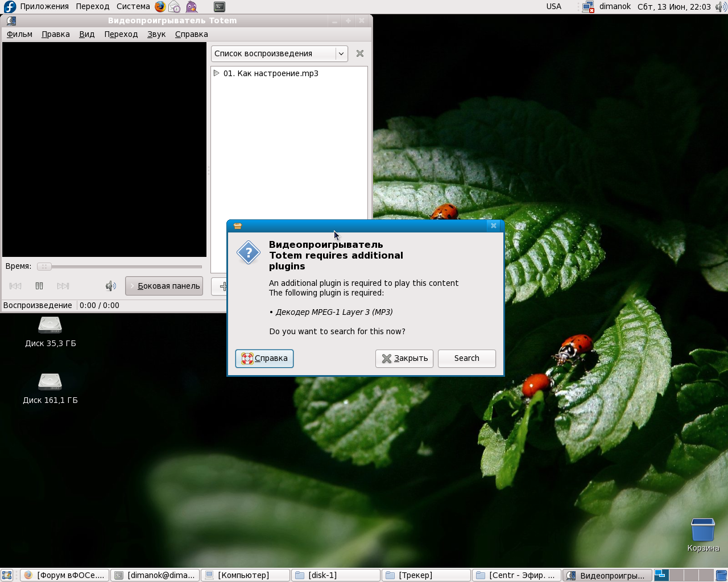Image resolution: width=728 pixels, height=582 pixels.
Task: Click the Закрыть button in dialog
Action: (404, 358)
